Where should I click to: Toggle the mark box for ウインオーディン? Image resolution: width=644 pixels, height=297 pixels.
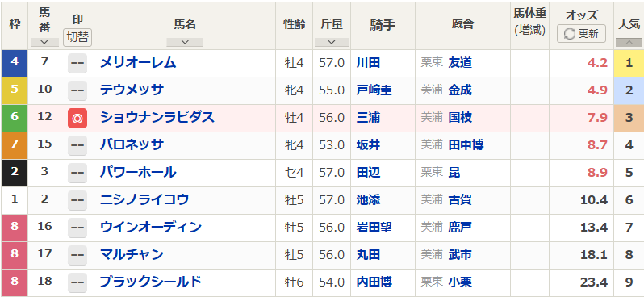tap(77, 228)
